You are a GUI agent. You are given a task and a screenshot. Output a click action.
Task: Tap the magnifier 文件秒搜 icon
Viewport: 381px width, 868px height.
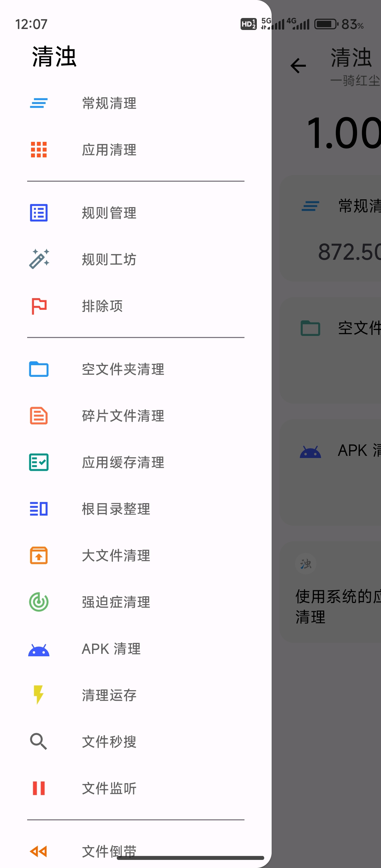coord(39,741)
